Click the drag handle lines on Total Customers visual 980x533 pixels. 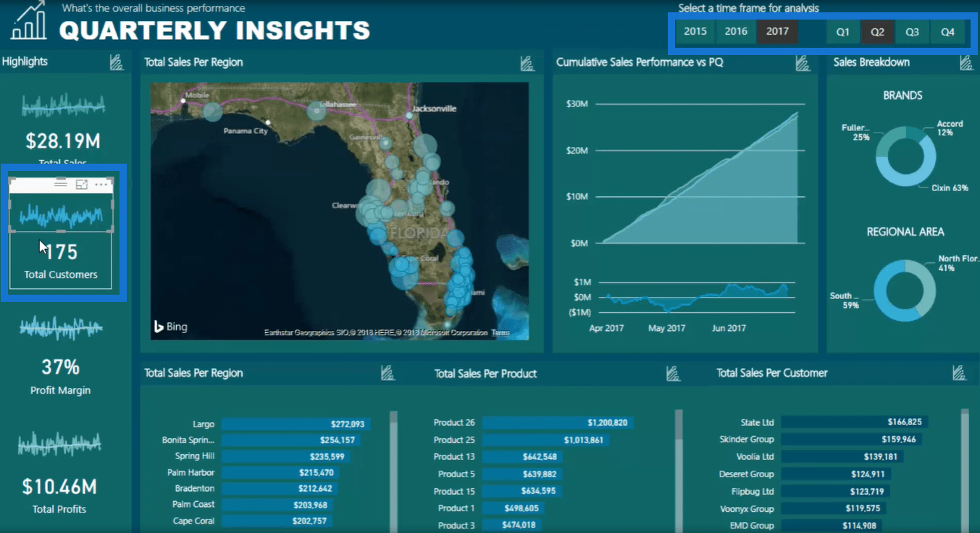click(x=61, y=184)
